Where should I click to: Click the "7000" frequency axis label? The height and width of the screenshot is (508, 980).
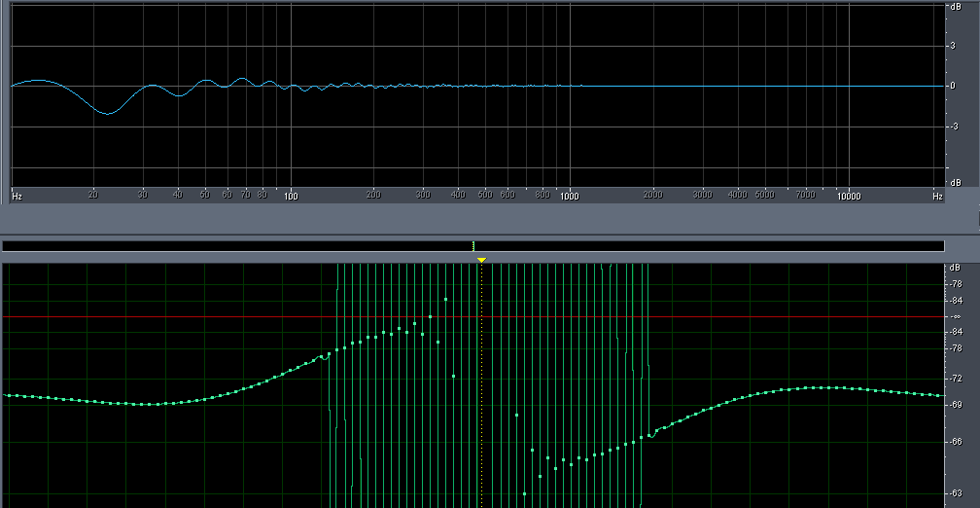(x=805, y=195)
